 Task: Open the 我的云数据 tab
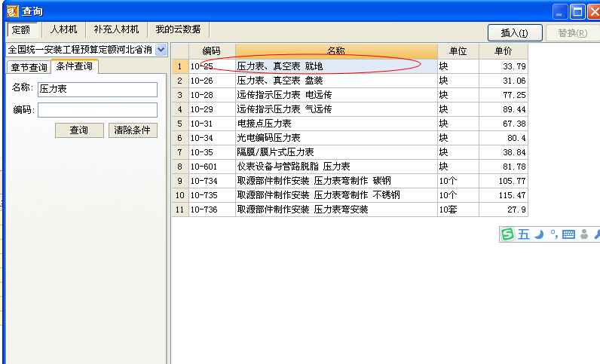(177, 29)
